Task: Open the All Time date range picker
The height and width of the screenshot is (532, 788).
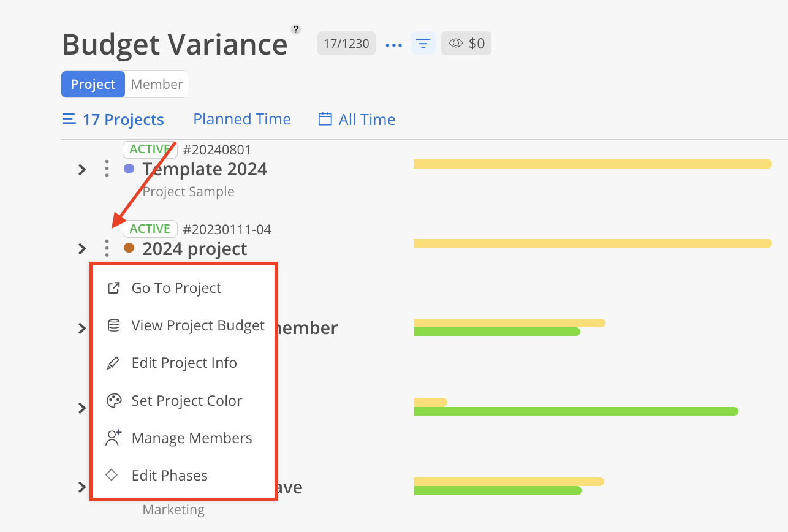Action: coord(357,120)
